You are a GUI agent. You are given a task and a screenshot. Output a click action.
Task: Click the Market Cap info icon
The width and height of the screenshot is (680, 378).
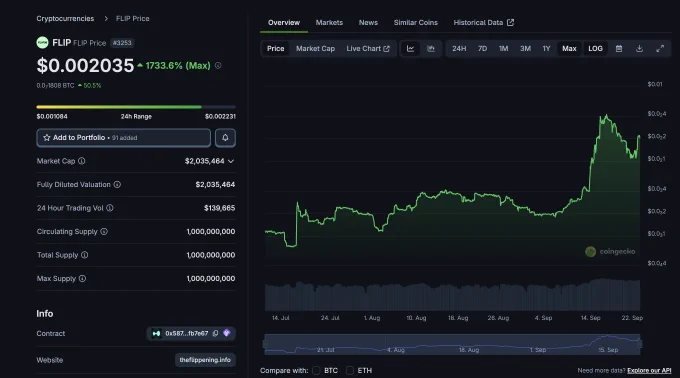[82, 161]
